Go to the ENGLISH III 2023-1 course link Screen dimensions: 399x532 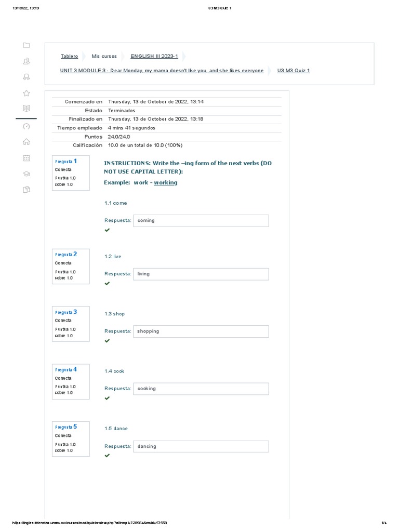(154, 56)
